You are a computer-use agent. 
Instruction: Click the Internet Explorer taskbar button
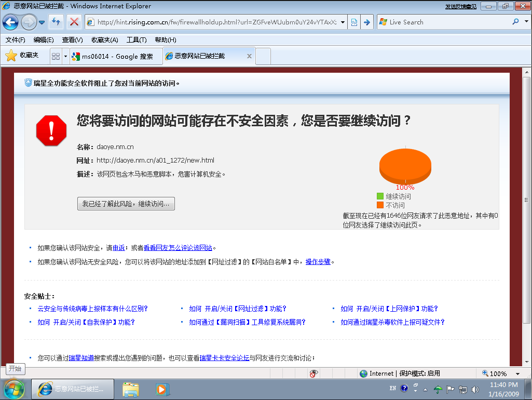click(73, 389)
